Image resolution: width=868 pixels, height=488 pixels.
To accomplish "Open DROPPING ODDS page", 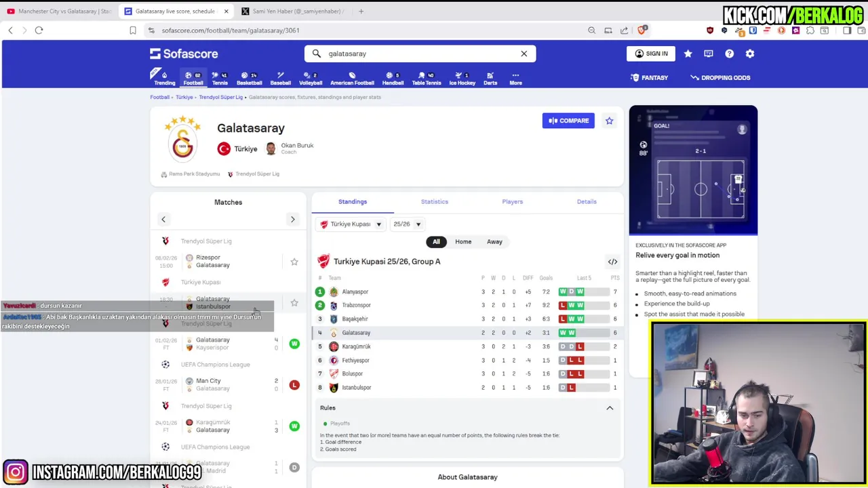I will tap(720, 77).
